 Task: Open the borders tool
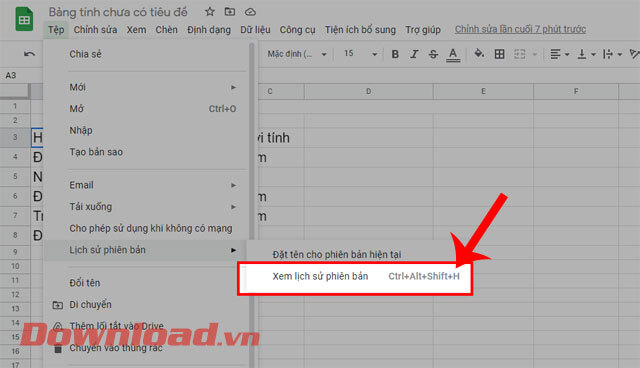499,54
